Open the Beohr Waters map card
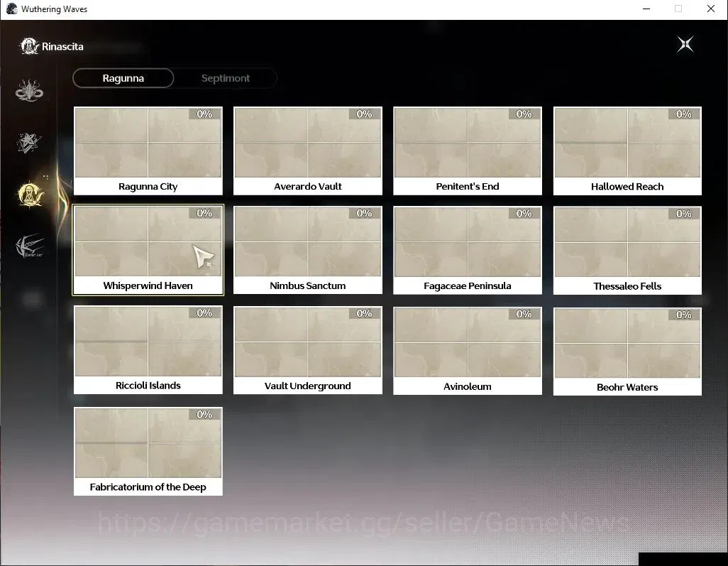The height and width of the screenshot is (566, 728). tap(627, 352)
